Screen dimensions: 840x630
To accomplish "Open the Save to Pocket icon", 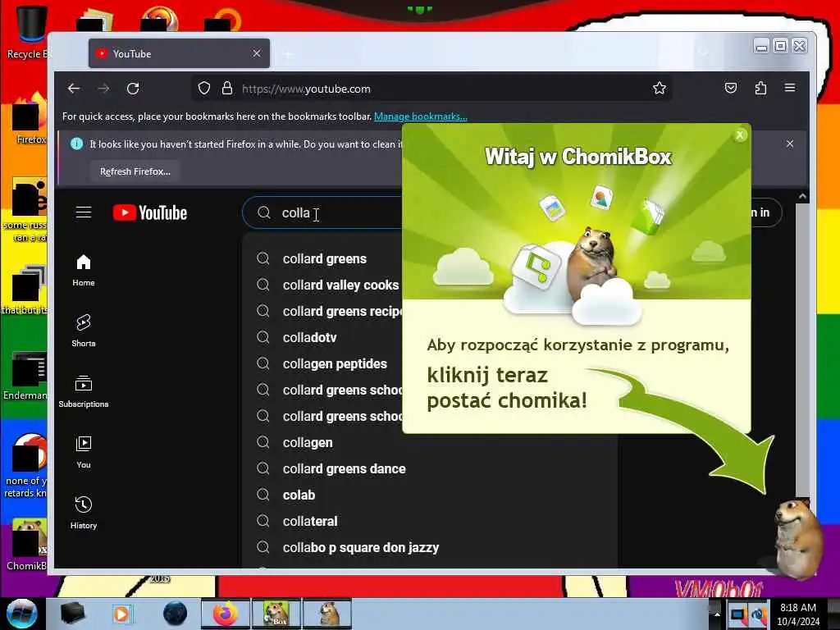I will coord(731,88).
